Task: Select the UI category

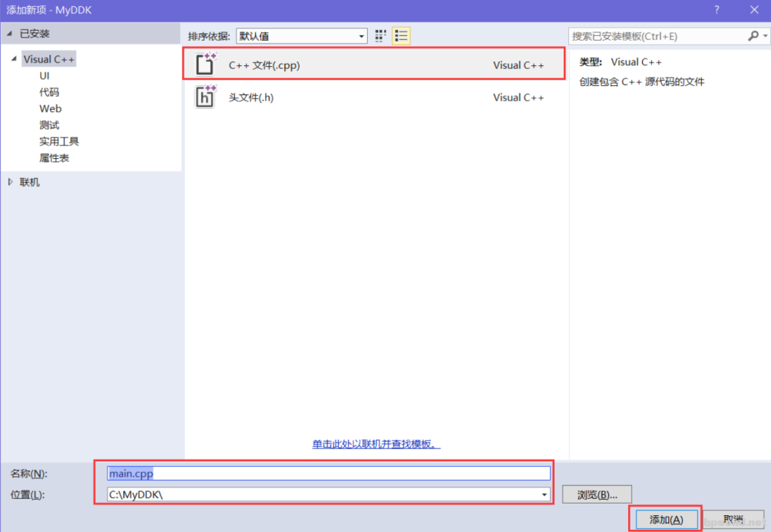Action: click(45, 76)
